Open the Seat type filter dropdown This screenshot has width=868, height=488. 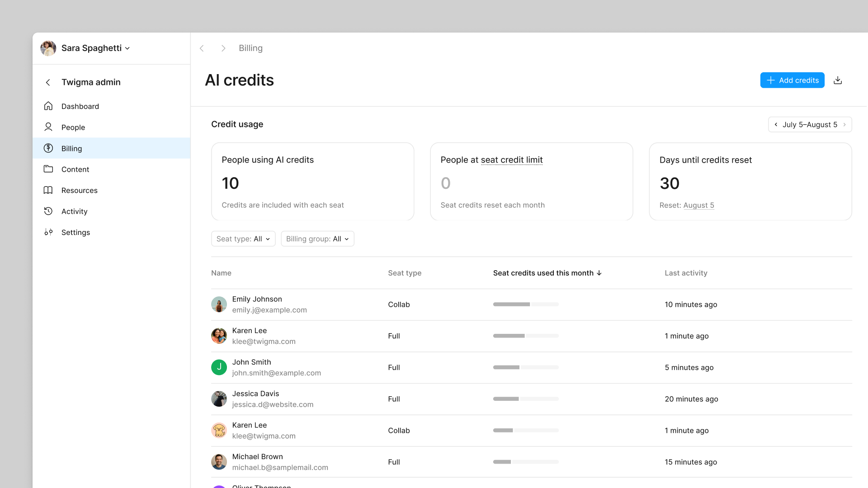pos(243,239)
